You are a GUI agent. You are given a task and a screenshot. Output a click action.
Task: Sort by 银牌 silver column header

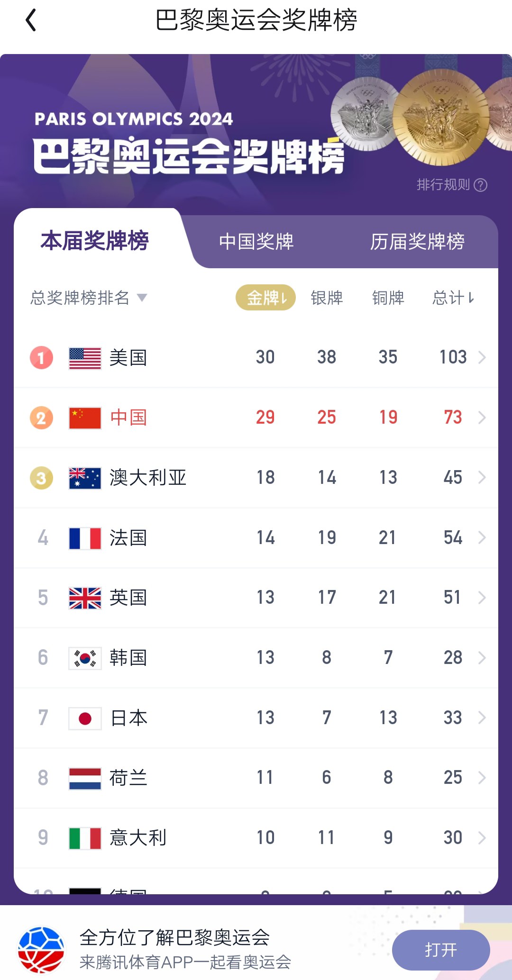[x=327, y=298]
